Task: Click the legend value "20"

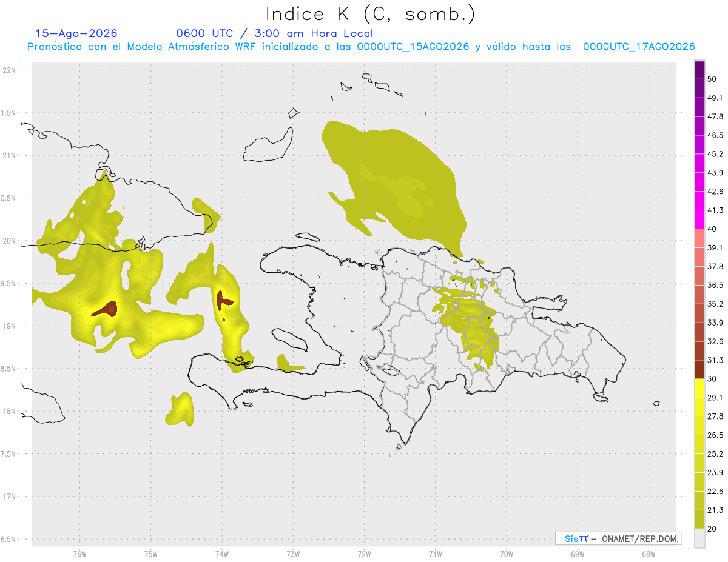Action: (713, 529)
